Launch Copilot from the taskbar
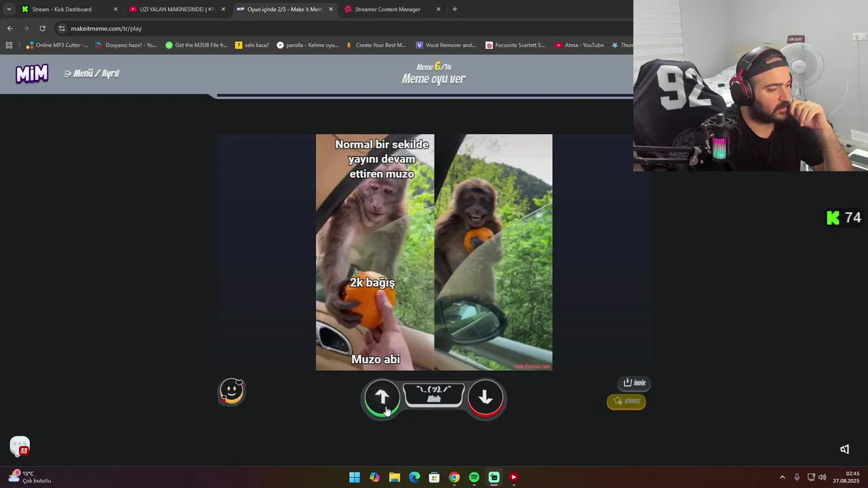Viewport: 868px width, 488px height. pyautogui.click(x=374, y=477)
